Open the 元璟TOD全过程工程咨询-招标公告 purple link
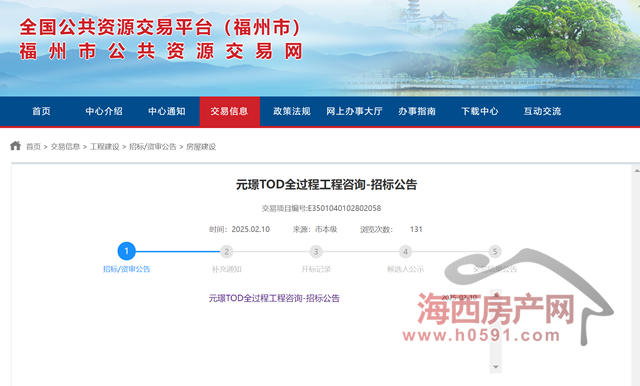This screenshot has height=386, width=640. click(274, 298)
